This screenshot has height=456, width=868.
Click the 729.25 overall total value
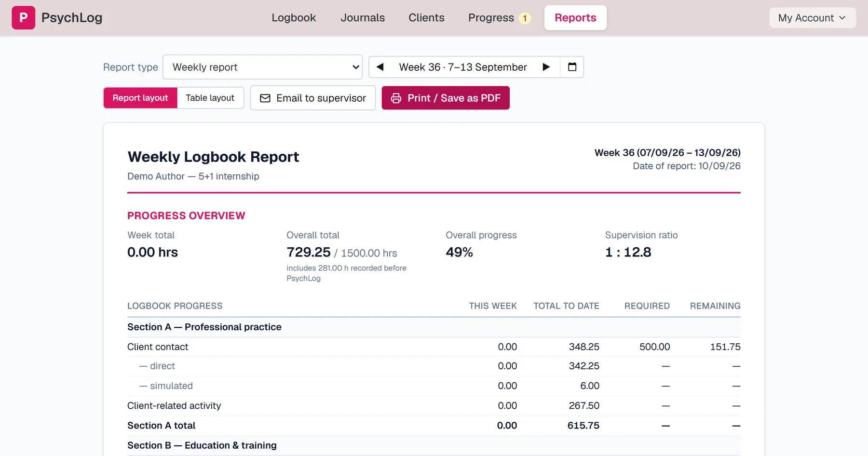[309, 252]
